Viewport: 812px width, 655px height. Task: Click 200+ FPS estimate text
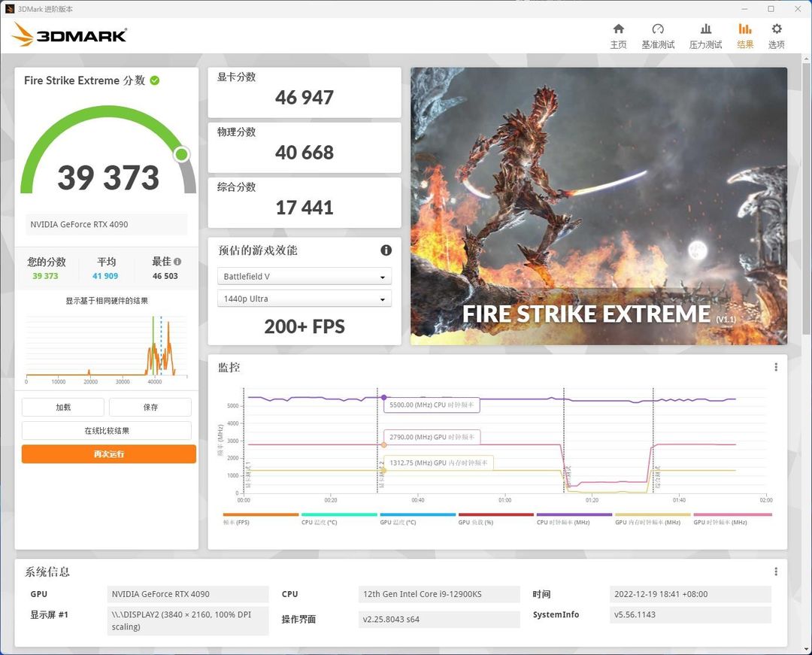click(304, 326)
